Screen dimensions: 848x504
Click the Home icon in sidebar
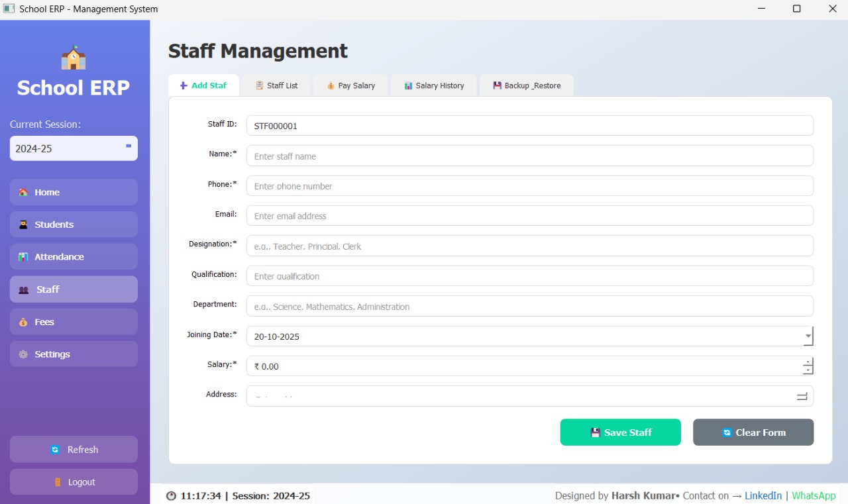(23, 192)
